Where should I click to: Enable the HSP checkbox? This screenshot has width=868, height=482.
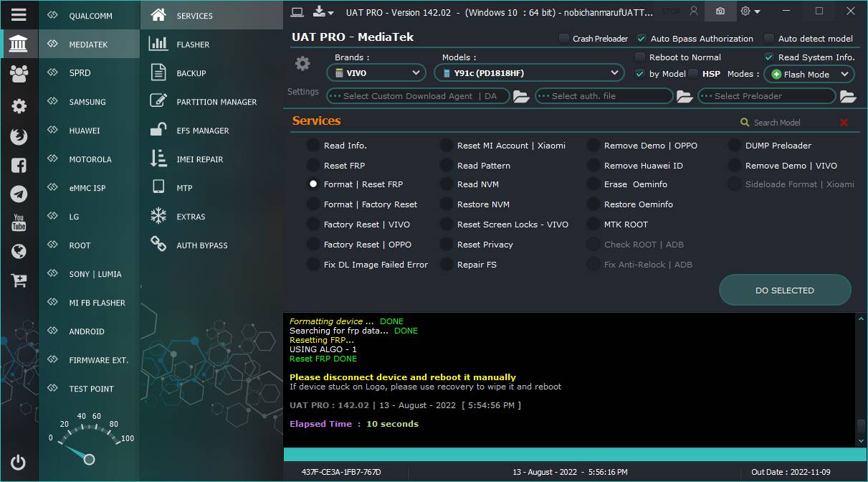(x=693, y=74)
